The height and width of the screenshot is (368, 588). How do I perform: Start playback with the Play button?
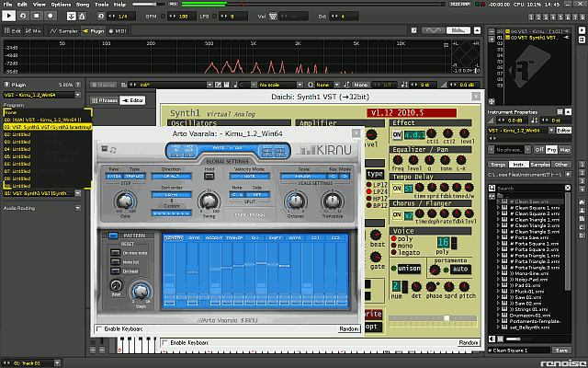pos(8,16)
